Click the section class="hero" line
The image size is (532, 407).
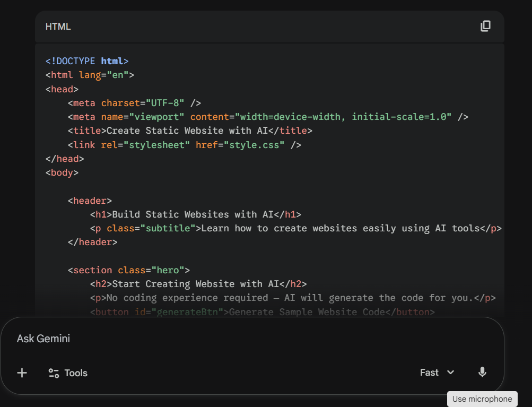tap(129, 270)
